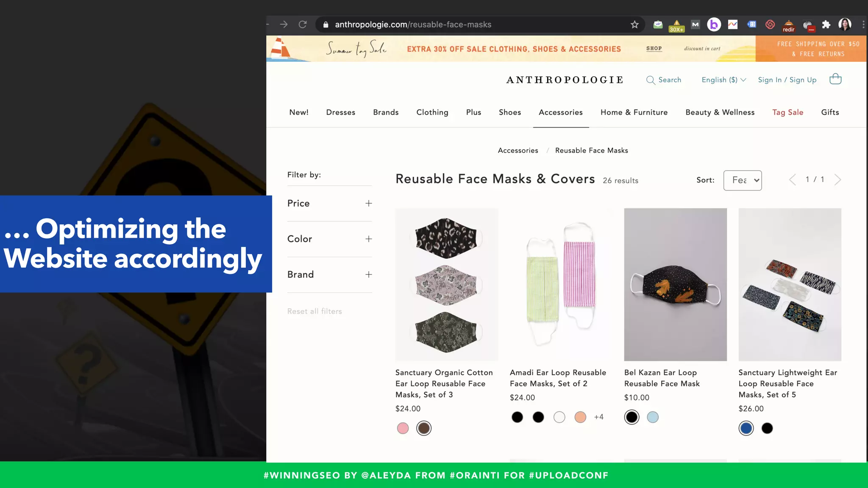Expand the Color filter

(368, 239)
